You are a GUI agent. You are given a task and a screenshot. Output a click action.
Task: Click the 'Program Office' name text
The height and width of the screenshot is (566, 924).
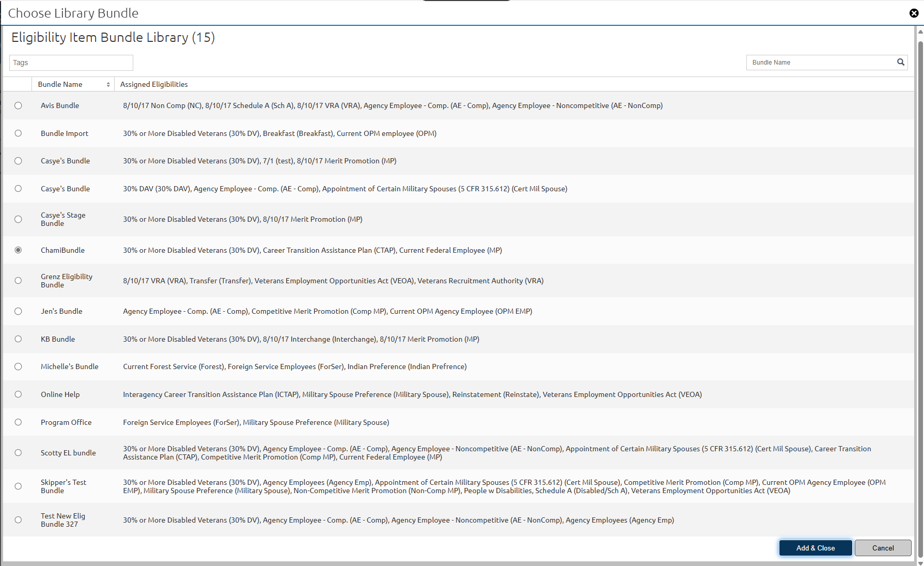[x=66, y=422]
